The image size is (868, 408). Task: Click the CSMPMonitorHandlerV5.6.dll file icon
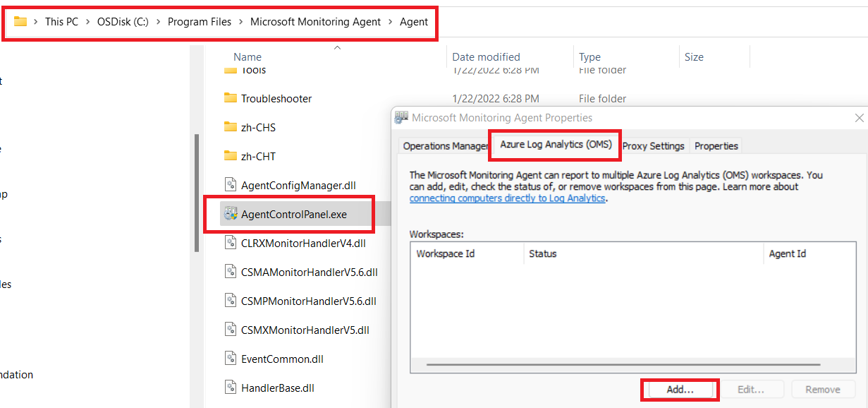point(231,301)
